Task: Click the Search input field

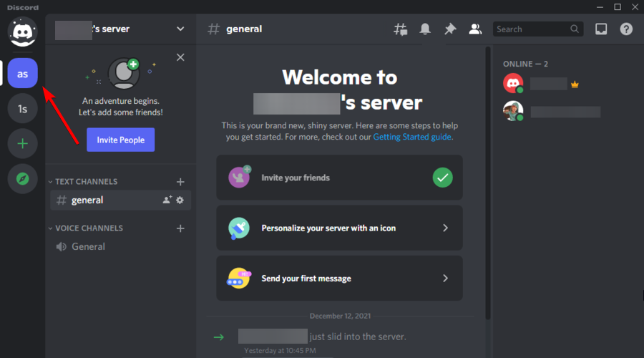Action: [x=538, y=29]
